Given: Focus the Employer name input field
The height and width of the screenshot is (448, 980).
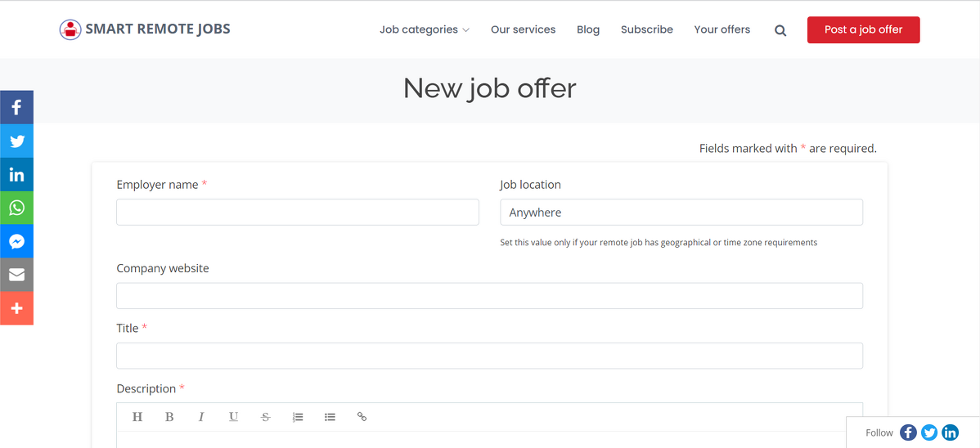Looking at the screenshot, I should (298, 212).
